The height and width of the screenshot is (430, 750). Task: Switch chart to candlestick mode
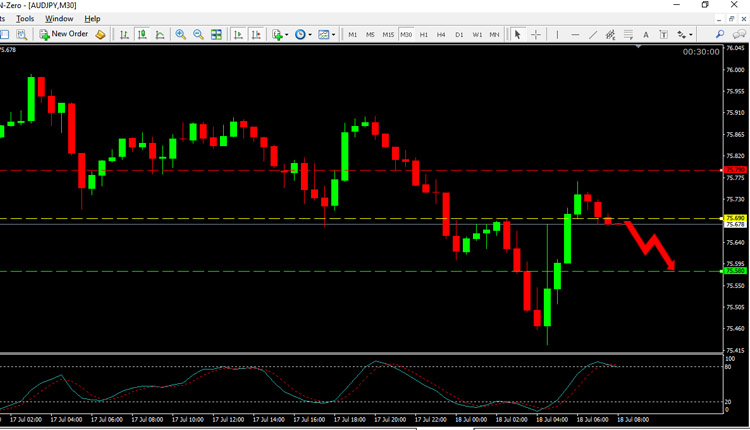click(x=142, y=34)
